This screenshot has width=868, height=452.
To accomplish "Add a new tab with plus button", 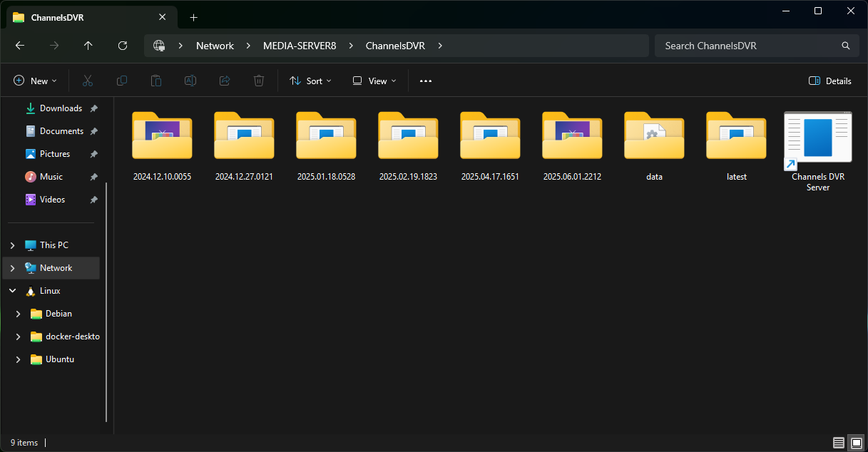I will click(193, 17).
